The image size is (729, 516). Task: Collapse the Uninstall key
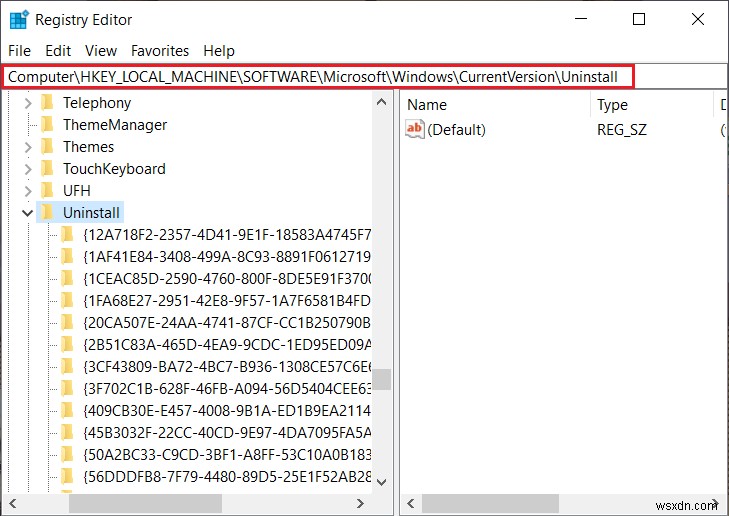tap(27, 213)
